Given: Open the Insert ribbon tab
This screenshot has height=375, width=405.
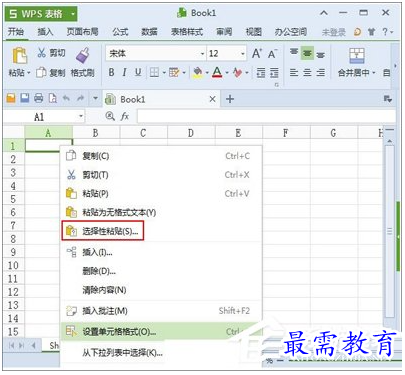Looking at the screenshot, I should (45, 32).
